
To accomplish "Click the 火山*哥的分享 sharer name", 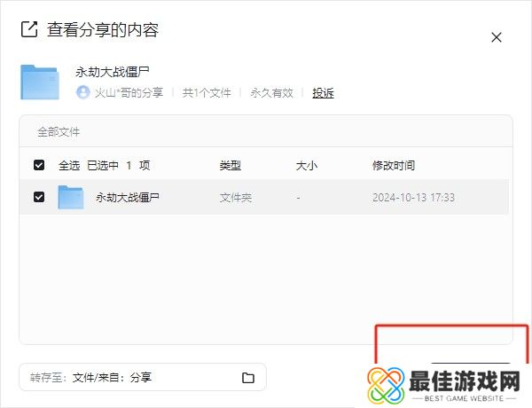I will click(128, 92).
